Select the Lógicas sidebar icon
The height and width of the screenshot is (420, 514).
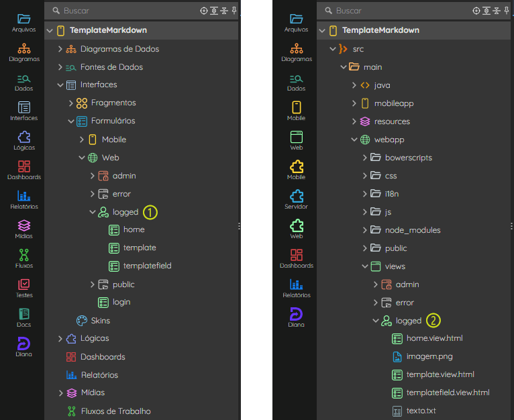[24, 141]
